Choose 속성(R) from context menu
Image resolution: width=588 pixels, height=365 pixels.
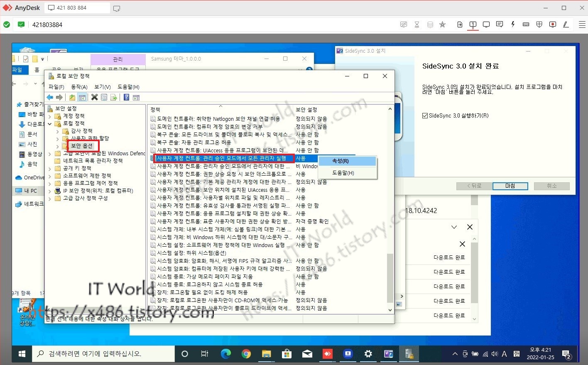pos(347,161)
